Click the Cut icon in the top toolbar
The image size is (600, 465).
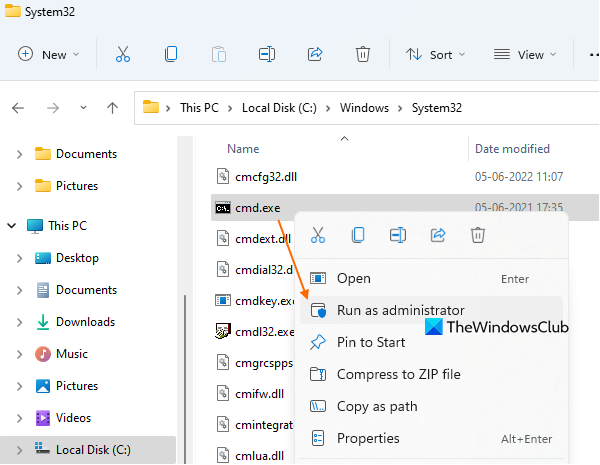tap(122, 55)
